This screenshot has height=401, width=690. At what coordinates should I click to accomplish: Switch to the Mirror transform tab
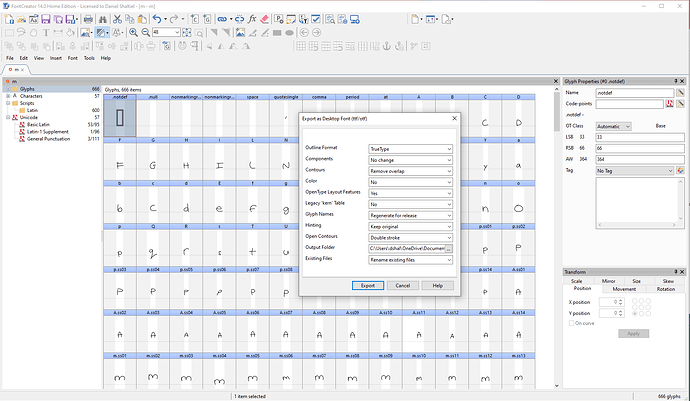(609, 281)
